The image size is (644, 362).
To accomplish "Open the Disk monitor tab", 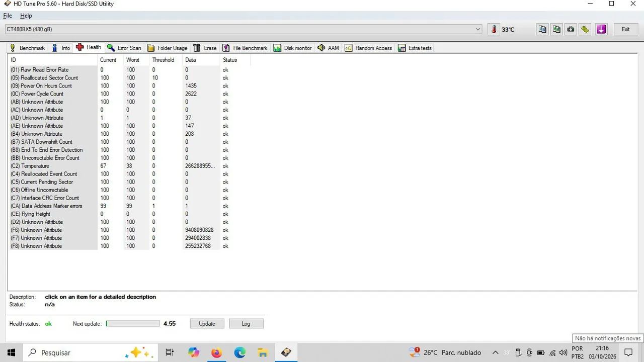I will pos(292,48).
